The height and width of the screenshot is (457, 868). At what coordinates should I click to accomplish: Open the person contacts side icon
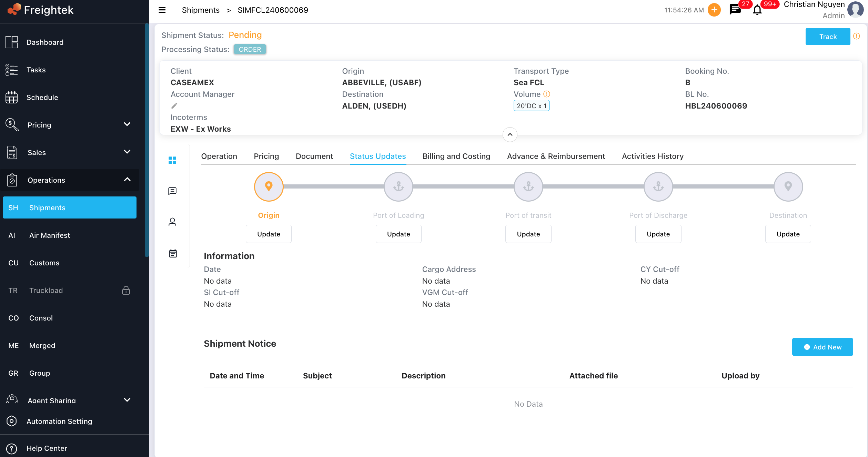point(172,222)
